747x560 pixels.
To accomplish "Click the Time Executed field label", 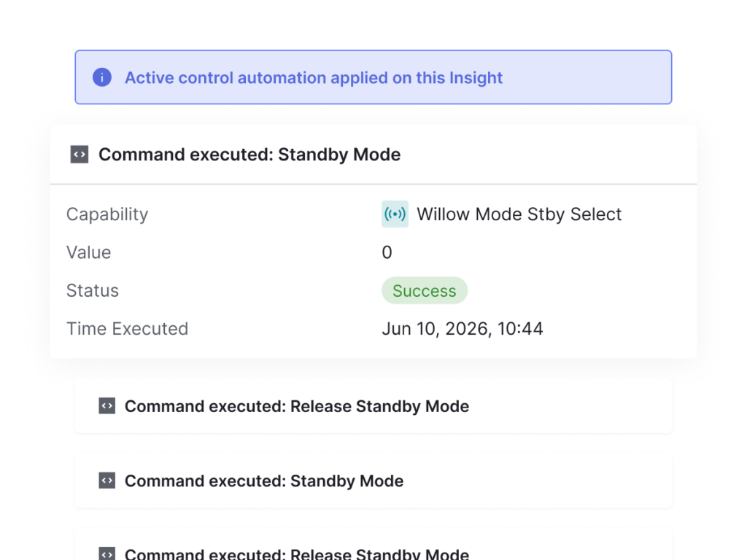I will (127, 329).
